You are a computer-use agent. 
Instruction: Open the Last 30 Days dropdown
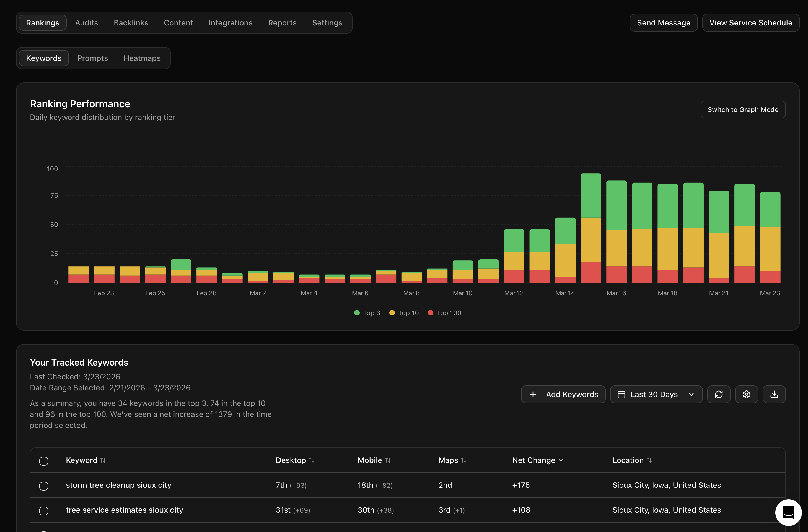tap(656, 394)
